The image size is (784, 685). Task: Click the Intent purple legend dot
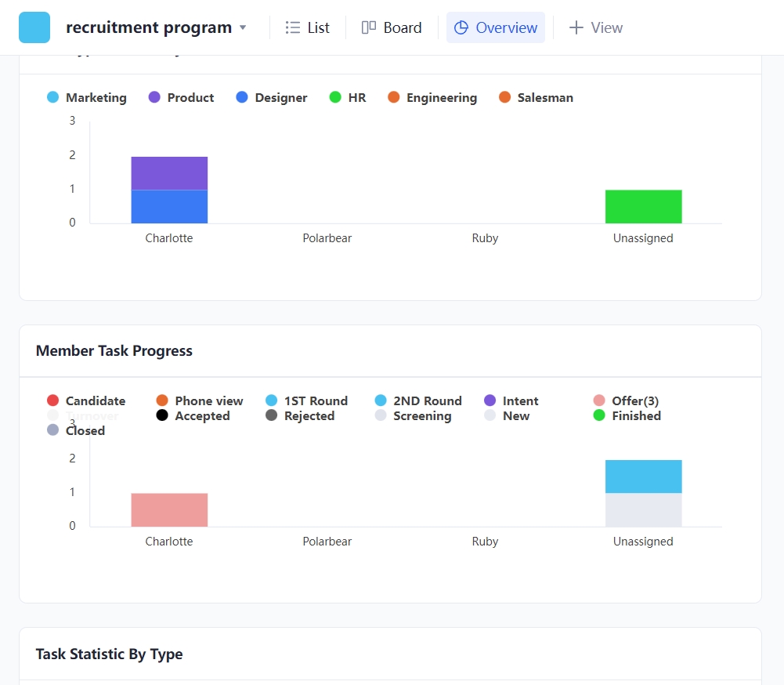(x=490, y=400)
